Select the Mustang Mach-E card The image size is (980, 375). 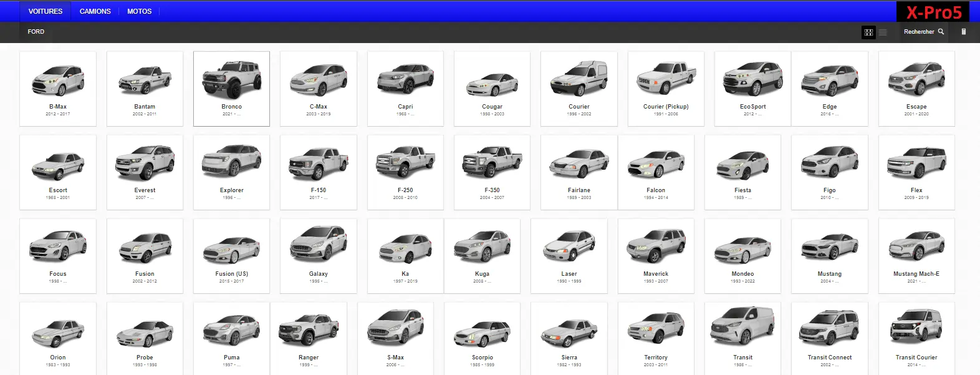point(916,256)
